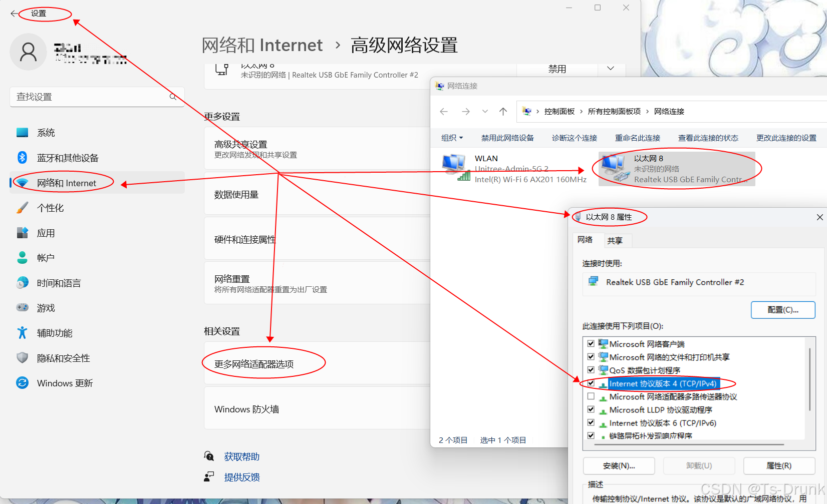Open the 提供反馈 link

pyautogui.click(x=242, y=477)
